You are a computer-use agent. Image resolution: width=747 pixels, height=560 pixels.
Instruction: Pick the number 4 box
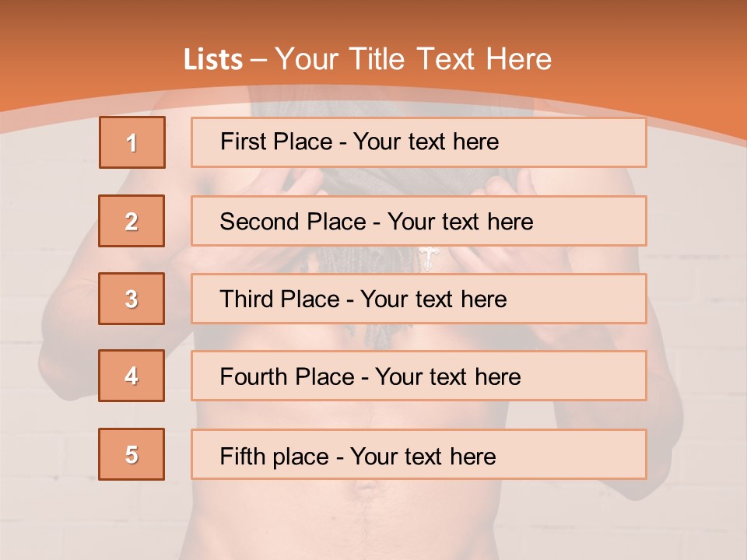point(132,376)
